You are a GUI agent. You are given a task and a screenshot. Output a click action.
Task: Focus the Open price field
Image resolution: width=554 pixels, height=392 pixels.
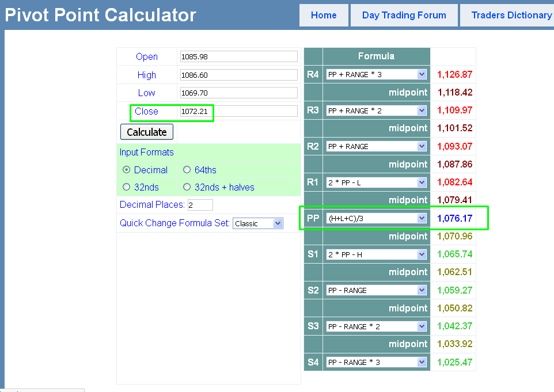click(239, 56)
